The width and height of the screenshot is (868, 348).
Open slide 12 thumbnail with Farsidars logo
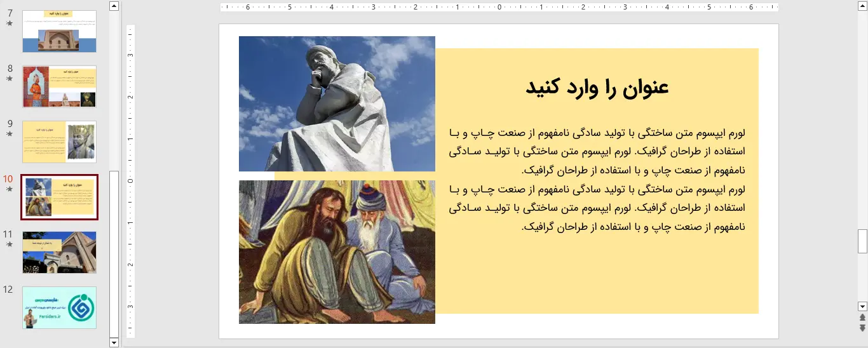coord(59,307)
